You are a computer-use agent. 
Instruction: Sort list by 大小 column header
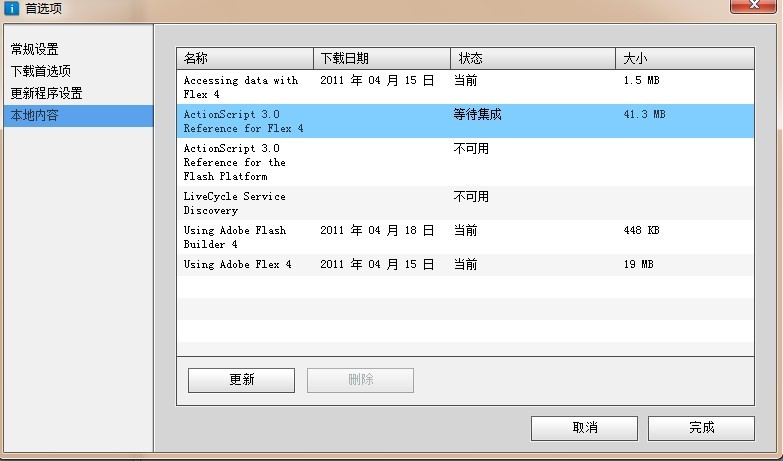pos(685,58)
